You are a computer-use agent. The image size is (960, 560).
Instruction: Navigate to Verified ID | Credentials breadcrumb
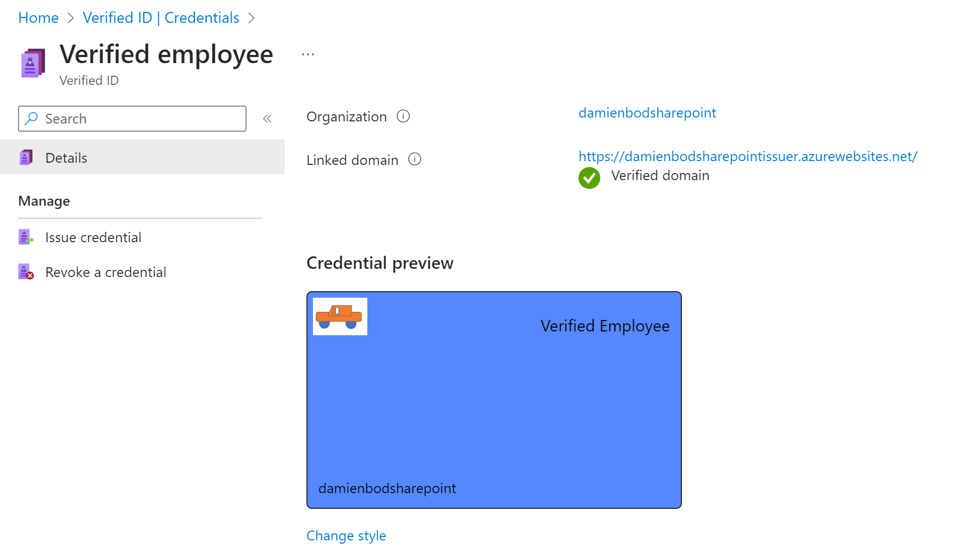coord(161,17)
